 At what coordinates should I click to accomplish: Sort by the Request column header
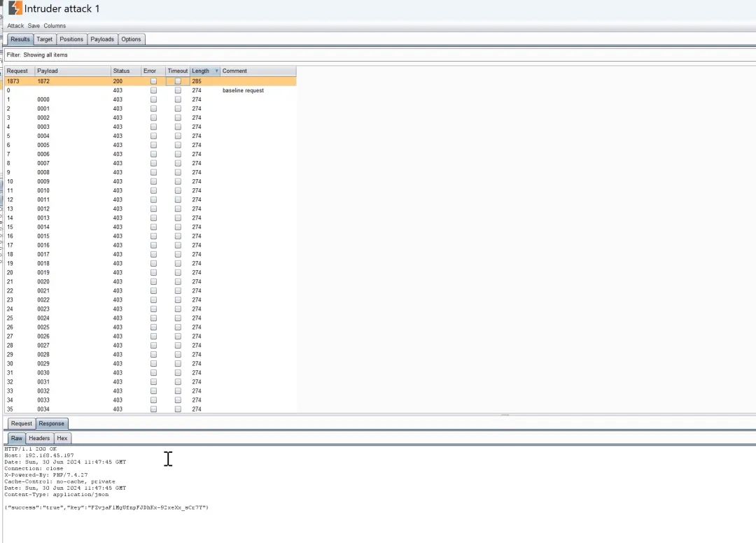[x=20, y=71]
